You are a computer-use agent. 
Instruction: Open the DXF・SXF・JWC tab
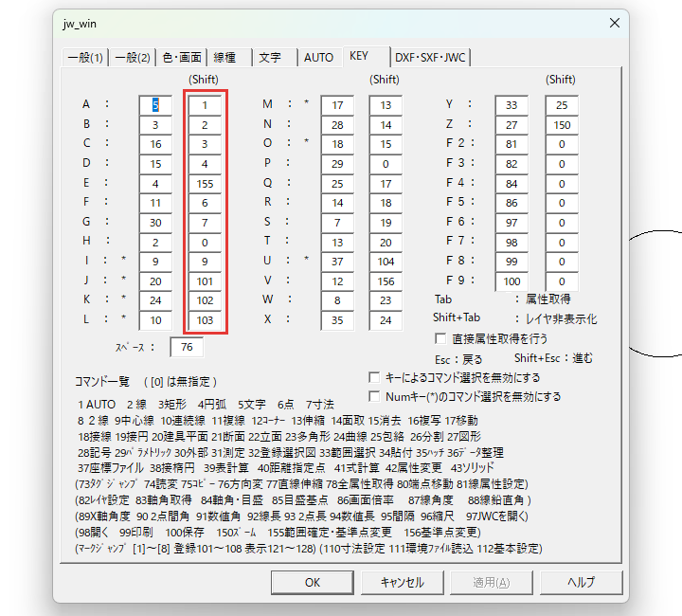pos(430,58)
